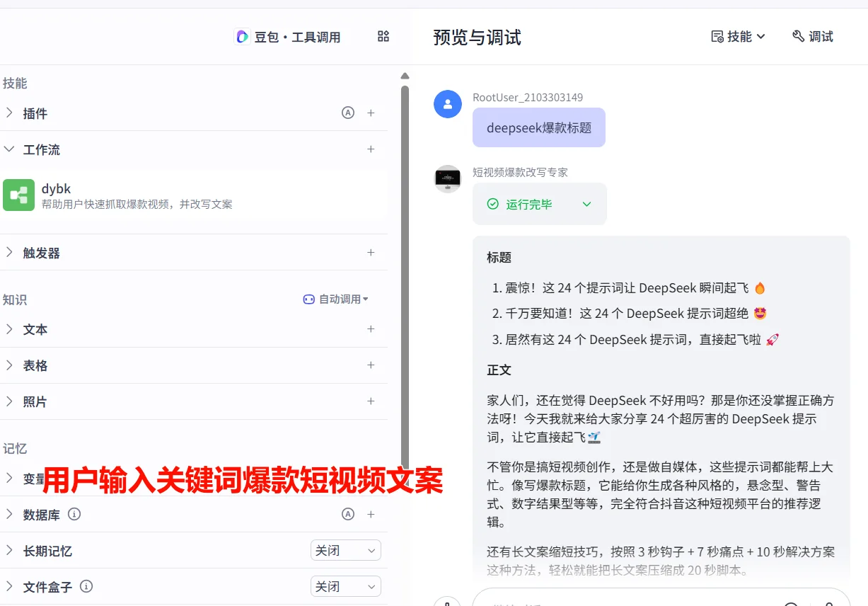This screenshot has height=606, width=868.
Task: Collapse the 工作流 section
Action: coord(9,149)
